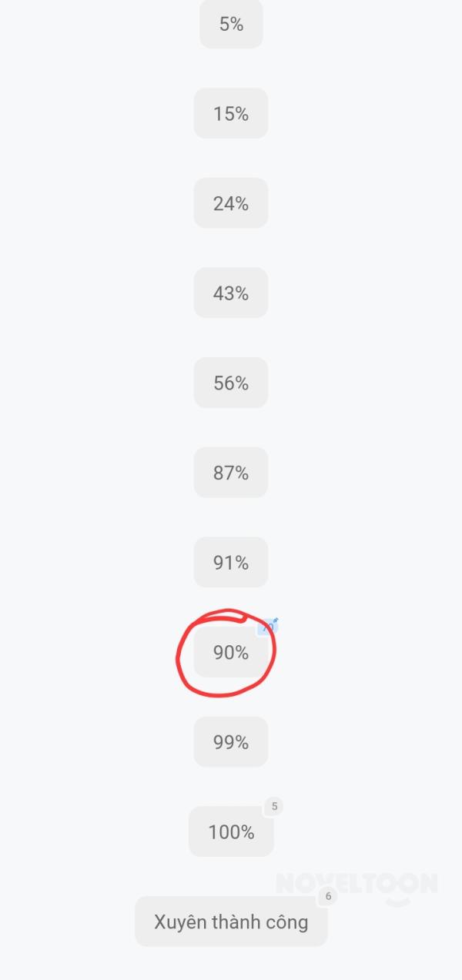
Task: Select the 99% message bubble
Action: click(231, 742)
